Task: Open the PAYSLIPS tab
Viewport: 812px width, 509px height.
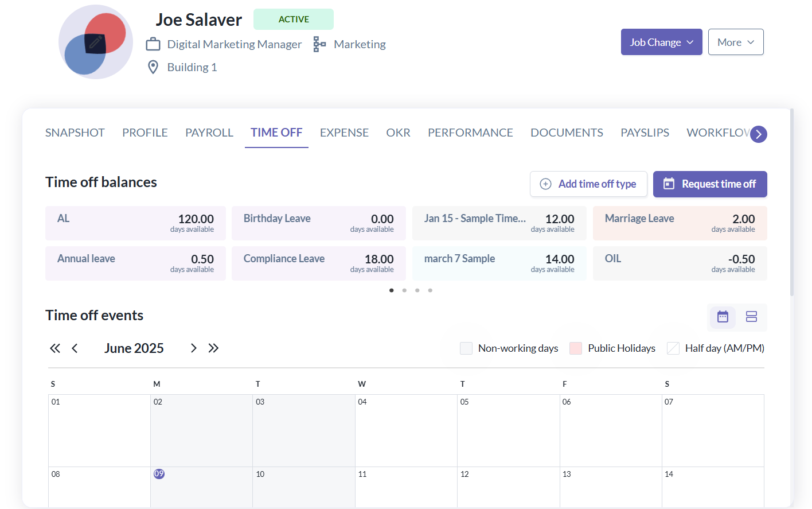Action: [645, 133]
